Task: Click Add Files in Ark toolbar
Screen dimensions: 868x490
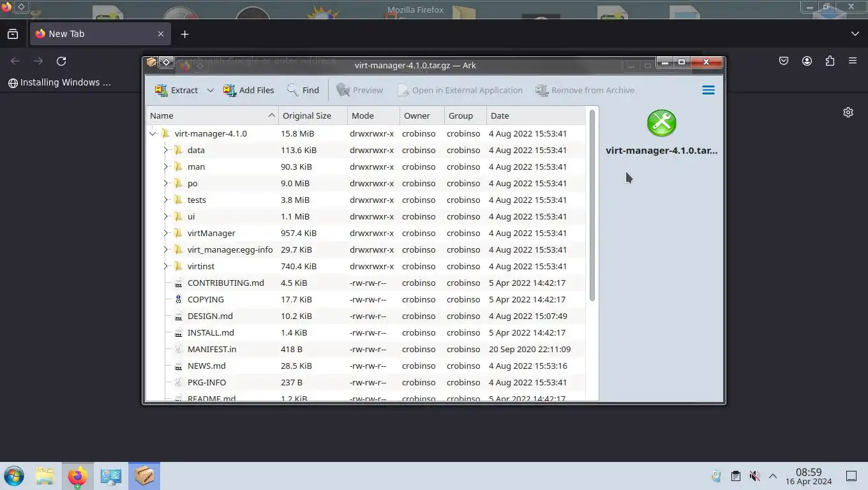Action: point(248,90)
